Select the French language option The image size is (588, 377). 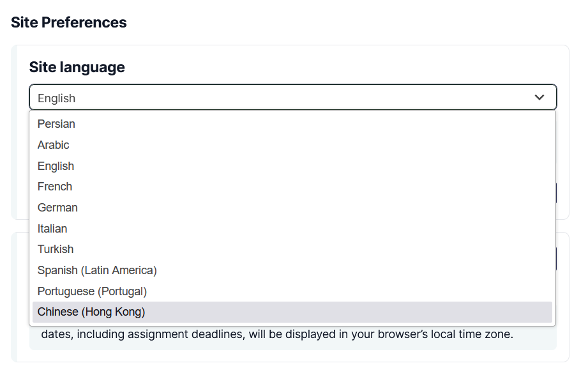(292, 187)
